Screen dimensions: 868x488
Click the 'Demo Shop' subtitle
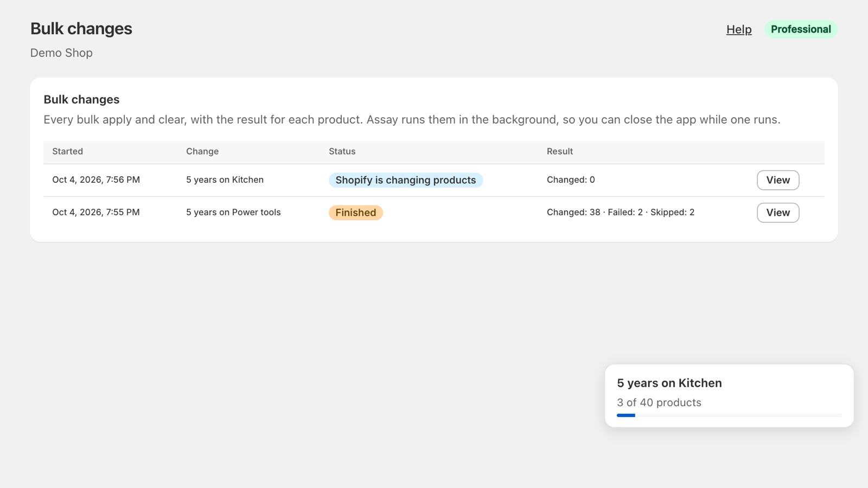[61, 53]
